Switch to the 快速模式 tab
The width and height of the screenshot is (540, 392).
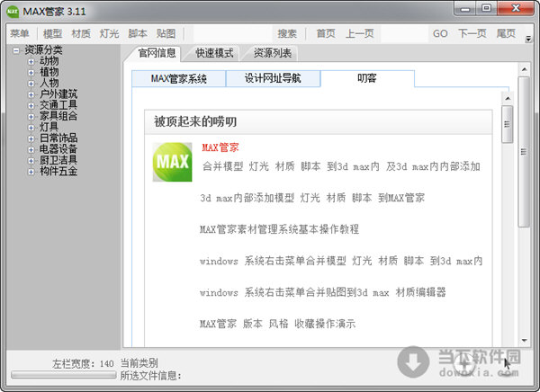pos(214,53)
